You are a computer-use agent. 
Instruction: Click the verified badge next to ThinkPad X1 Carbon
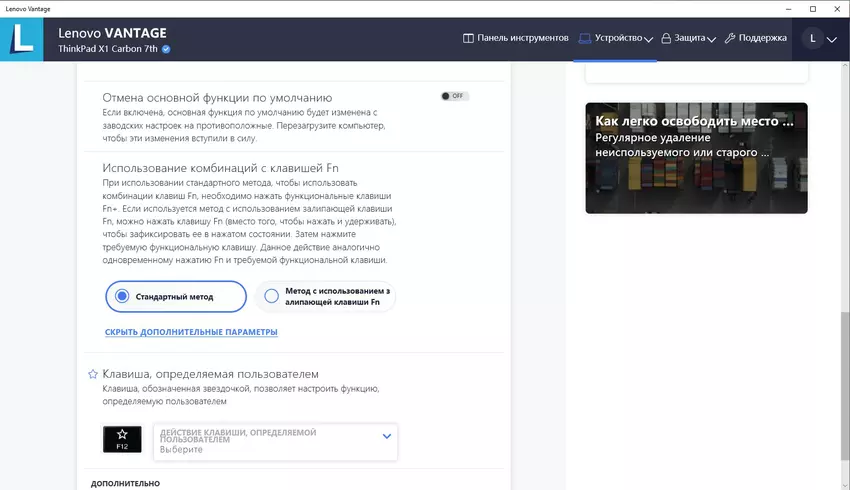(x=166, y=49)
